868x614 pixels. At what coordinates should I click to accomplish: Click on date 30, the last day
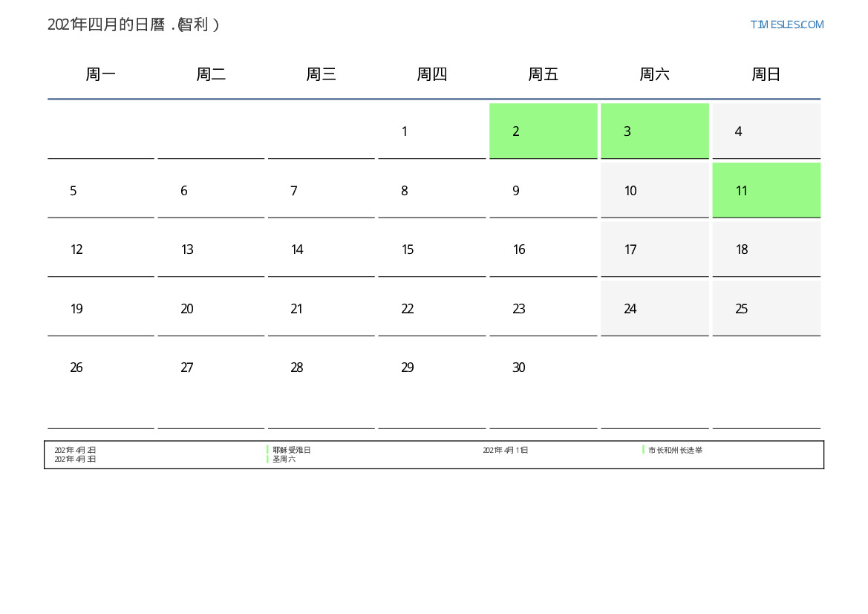coord(519,368)
